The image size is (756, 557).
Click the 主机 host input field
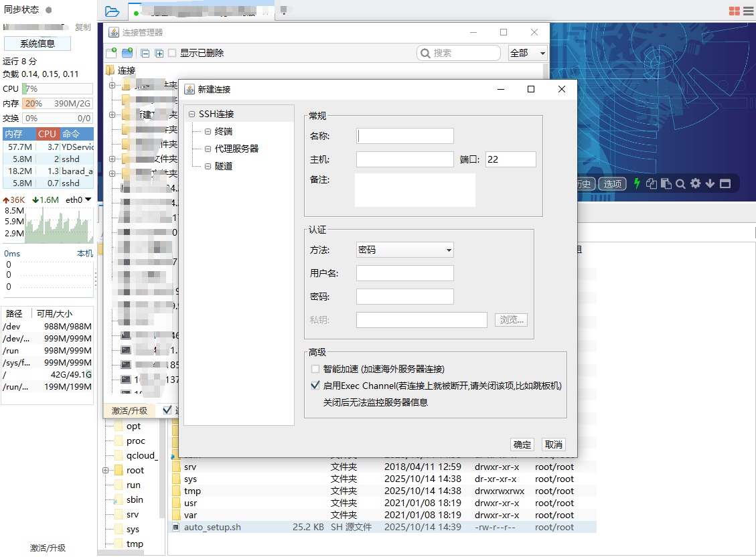point(404,159)
